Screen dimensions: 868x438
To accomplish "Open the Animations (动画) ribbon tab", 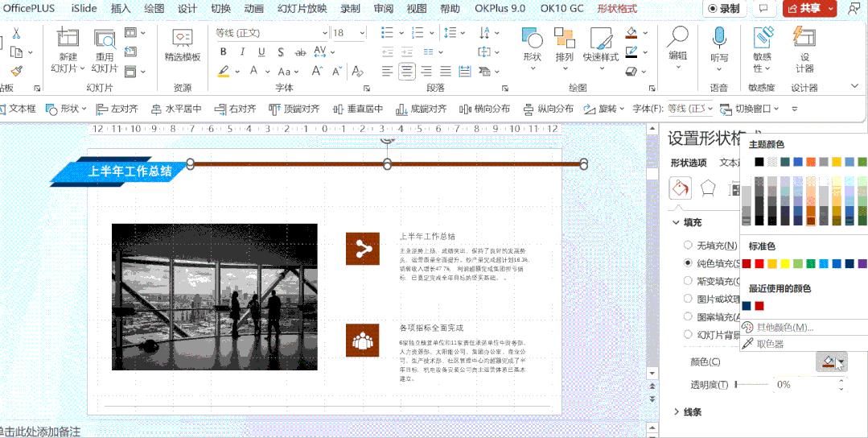I will tap(253, 9).
